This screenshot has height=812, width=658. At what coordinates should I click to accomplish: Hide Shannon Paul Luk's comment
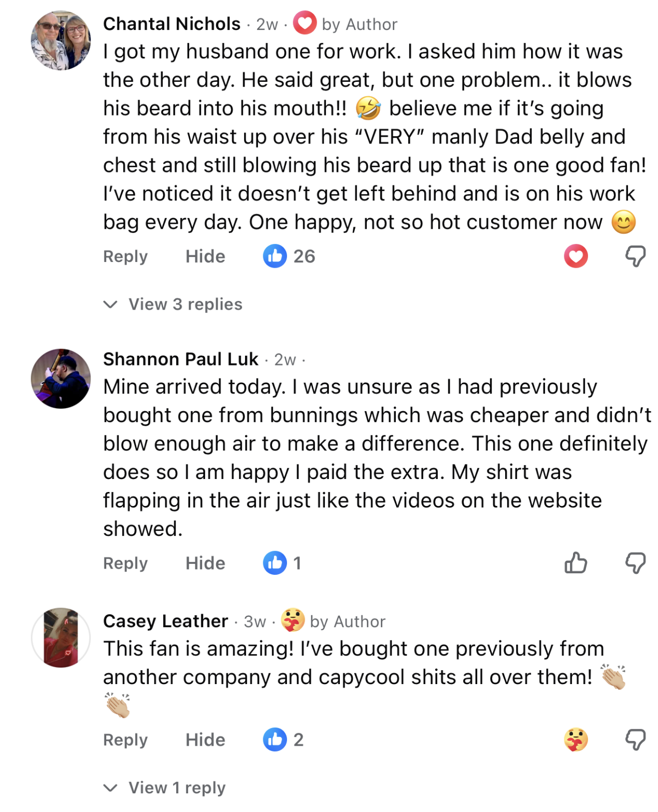(x=205, y=563)
